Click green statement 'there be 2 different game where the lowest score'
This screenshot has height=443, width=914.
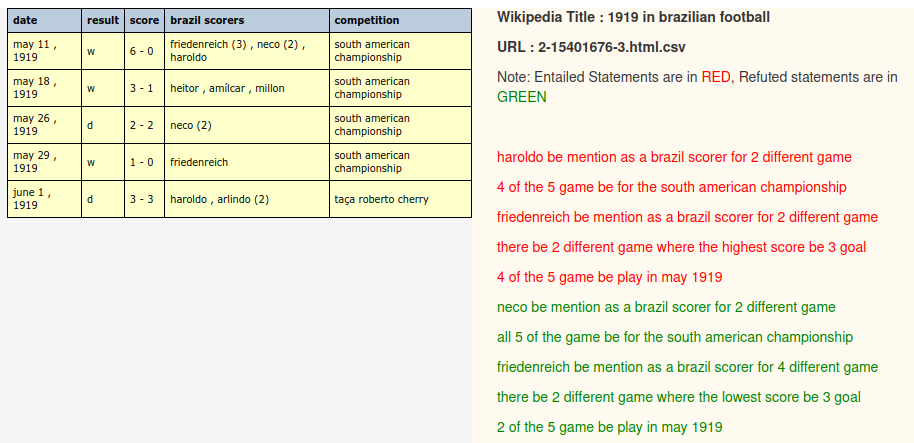pyautogui.click(x=679, y=398)
